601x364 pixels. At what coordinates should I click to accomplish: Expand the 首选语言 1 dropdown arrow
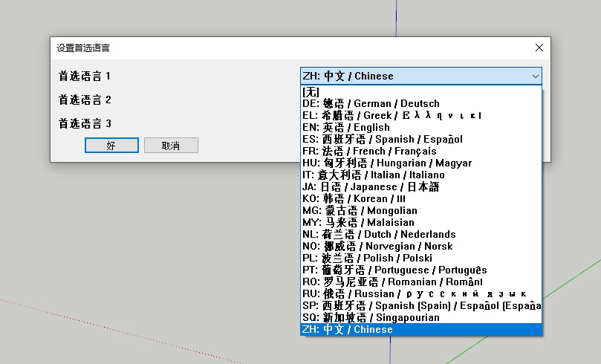pyautogui.click(x=535, y=76)
